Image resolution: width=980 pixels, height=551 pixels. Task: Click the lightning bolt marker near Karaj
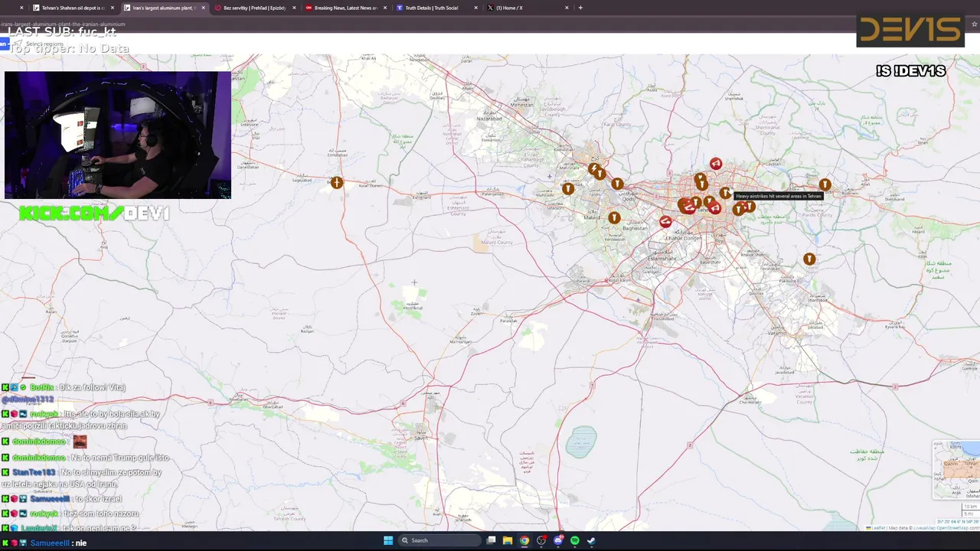pyautogui.click(x=593, y=168)
